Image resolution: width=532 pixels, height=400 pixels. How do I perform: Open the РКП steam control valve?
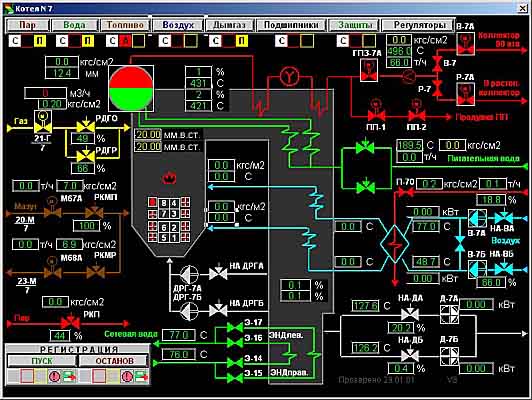coord(71,321)
